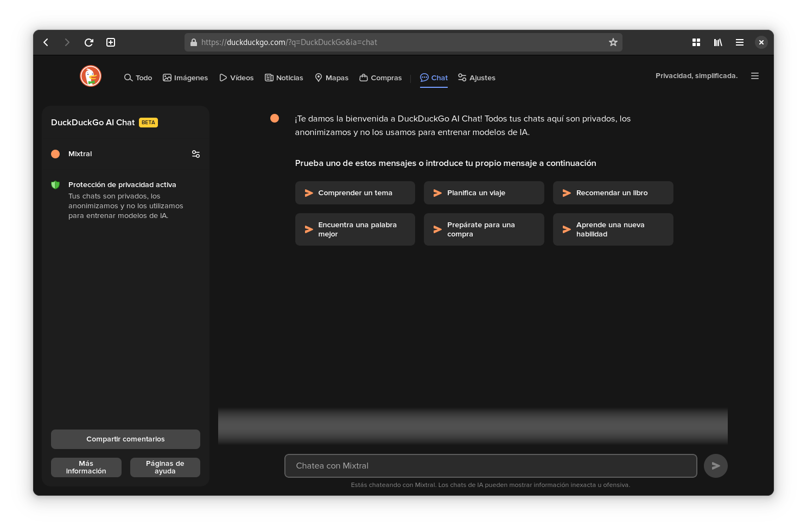Click the yellow BETA badge
807x532 pixels.
148,123
